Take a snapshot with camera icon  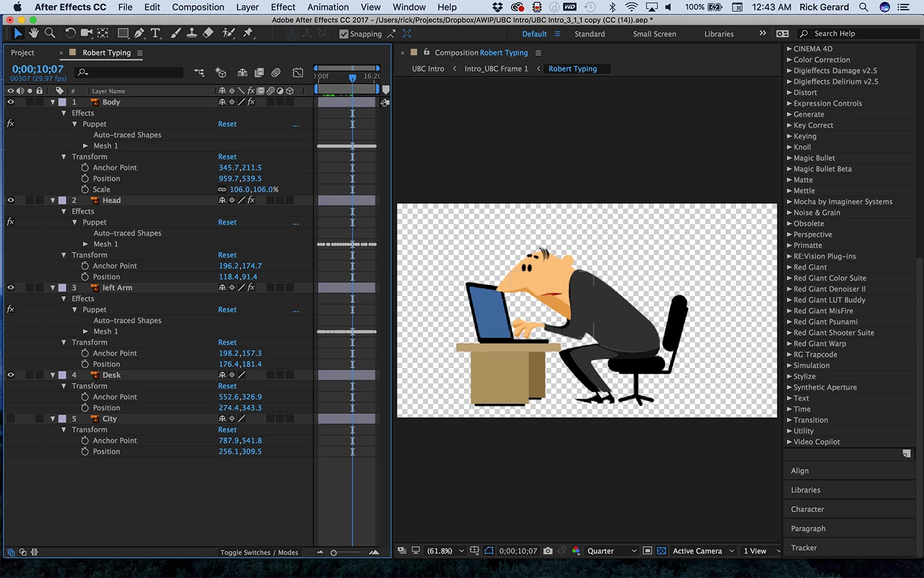tap(547, 551)
